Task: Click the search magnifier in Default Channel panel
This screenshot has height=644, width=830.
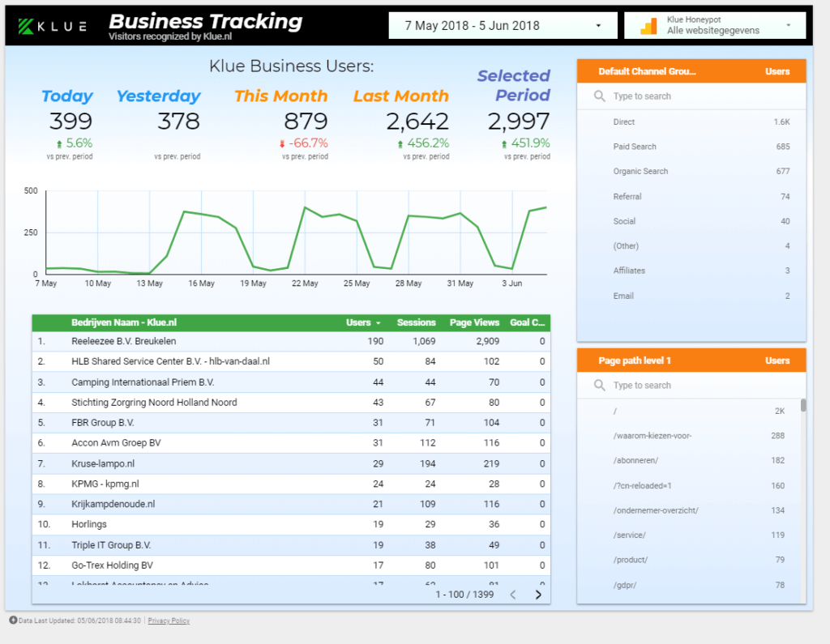Action: [599, 96]
